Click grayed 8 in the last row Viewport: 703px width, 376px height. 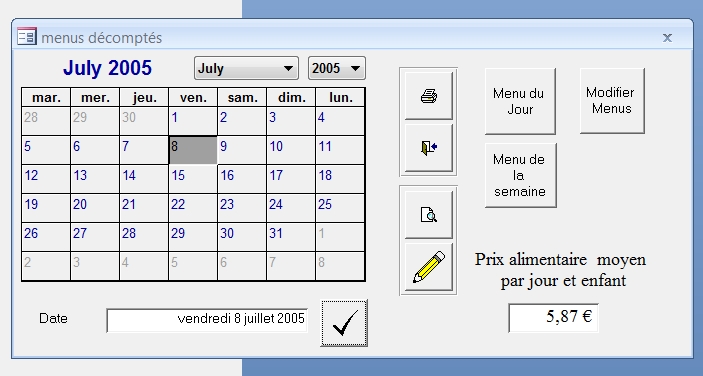point(340,266)
